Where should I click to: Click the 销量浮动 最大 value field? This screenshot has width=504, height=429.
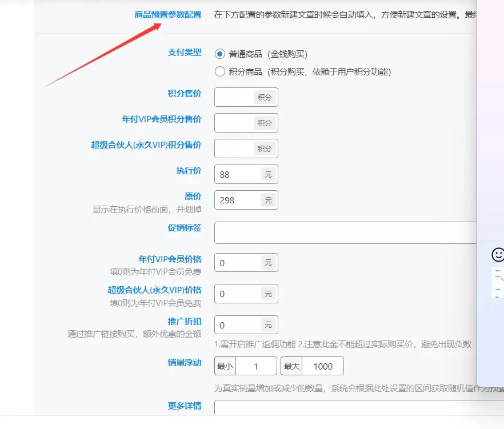tap(323, 366)
